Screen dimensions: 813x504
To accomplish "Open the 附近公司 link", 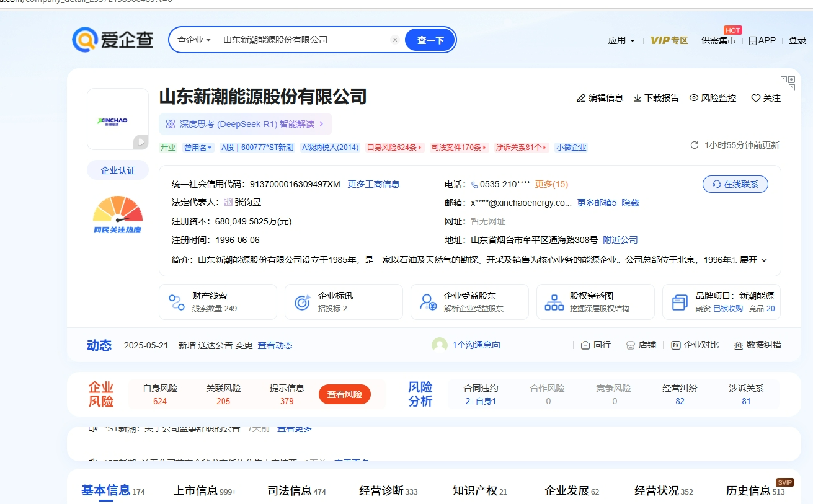I will [620, 240].
